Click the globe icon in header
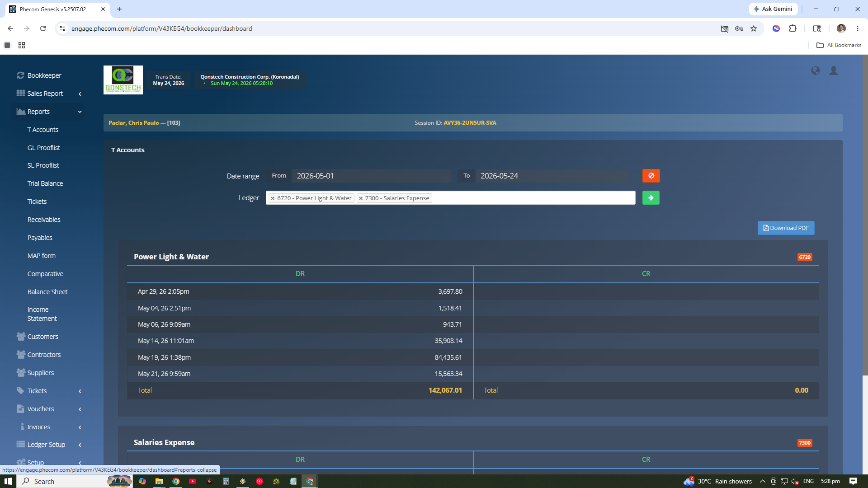 click(x=816, y=70)
